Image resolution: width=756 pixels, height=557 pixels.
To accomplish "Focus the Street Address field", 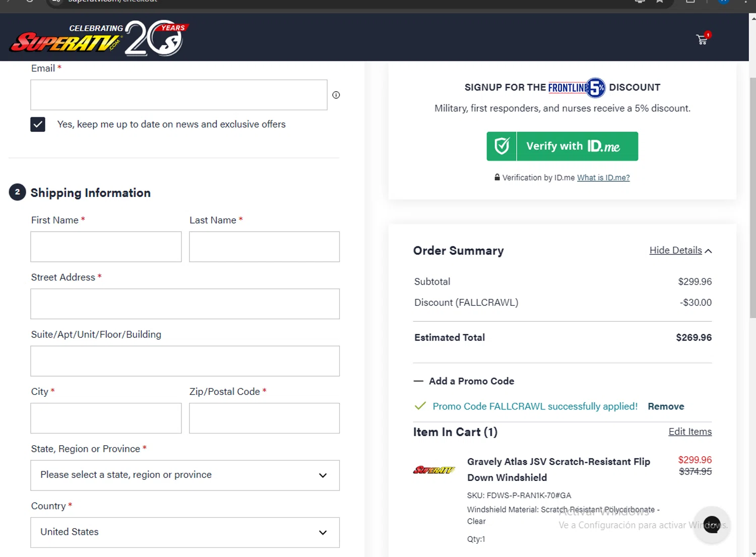I will (185, 304).
